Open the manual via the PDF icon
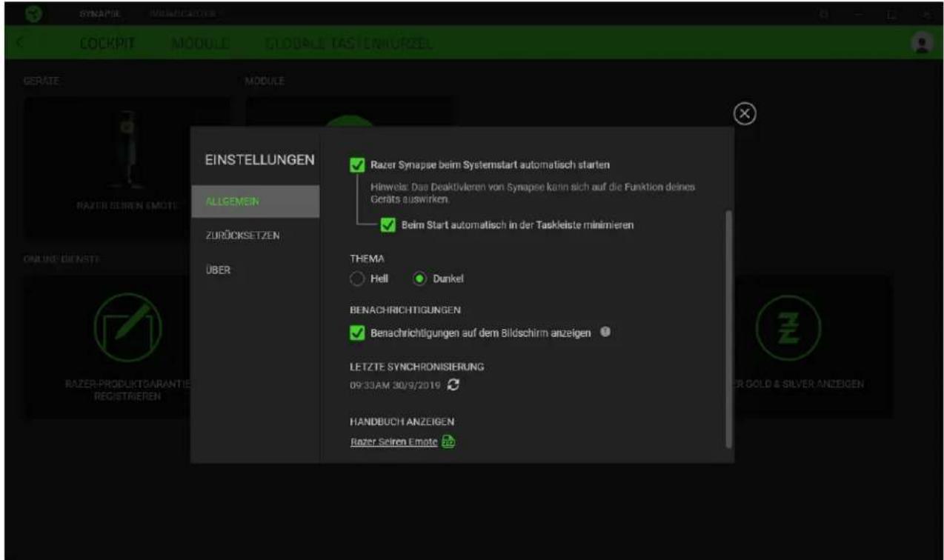 448,442
